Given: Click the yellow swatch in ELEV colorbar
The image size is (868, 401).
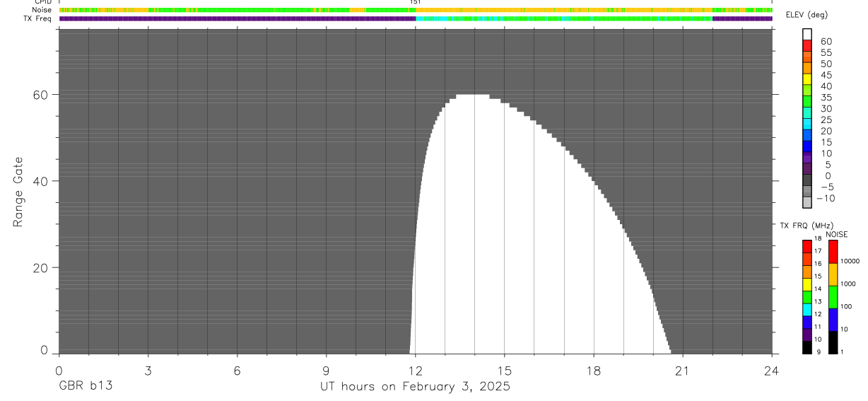Looking at the screenshot, I should tap(807, 79).
